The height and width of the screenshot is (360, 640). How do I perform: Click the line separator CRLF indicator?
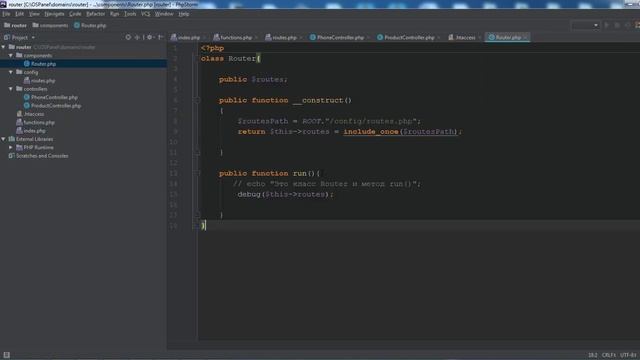click(609, 355)
